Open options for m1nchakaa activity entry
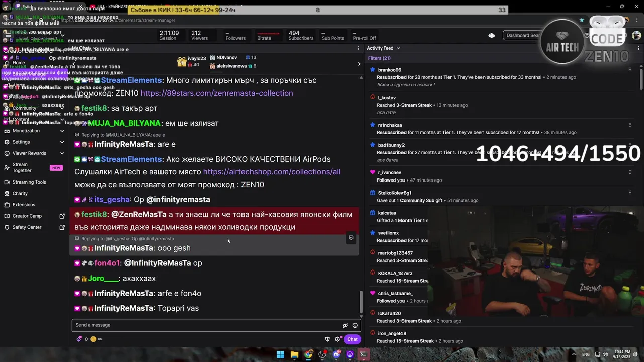Viewport: 644px width, 362px height. [x=630, y=125]
